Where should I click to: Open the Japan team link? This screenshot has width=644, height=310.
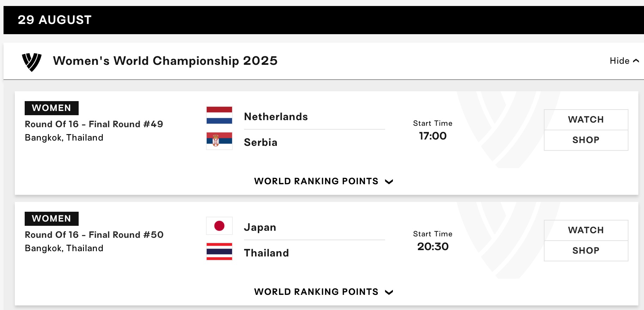pos(260,227)
